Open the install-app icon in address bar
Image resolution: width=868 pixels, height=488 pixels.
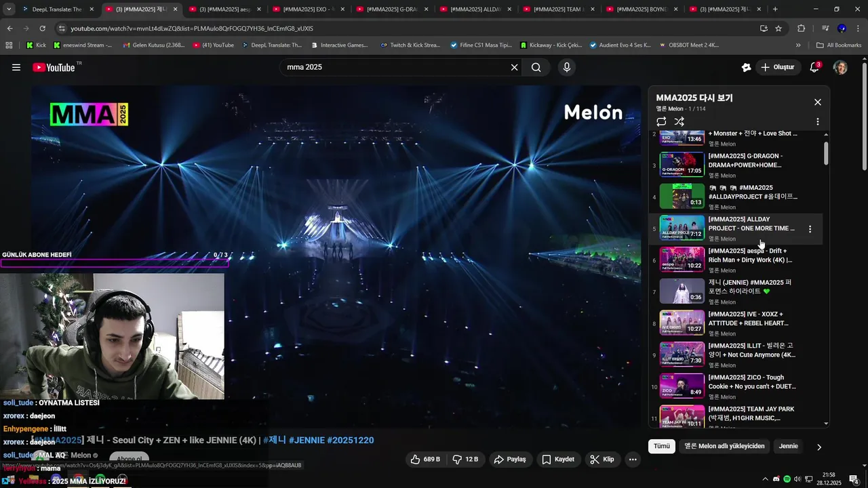(764, 28)
